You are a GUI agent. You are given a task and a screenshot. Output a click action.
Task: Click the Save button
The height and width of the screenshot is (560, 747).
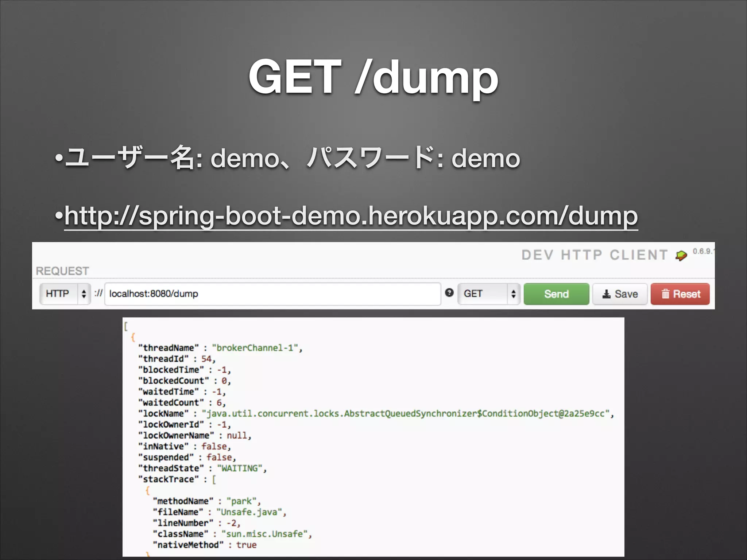click(x=620, y=294)
